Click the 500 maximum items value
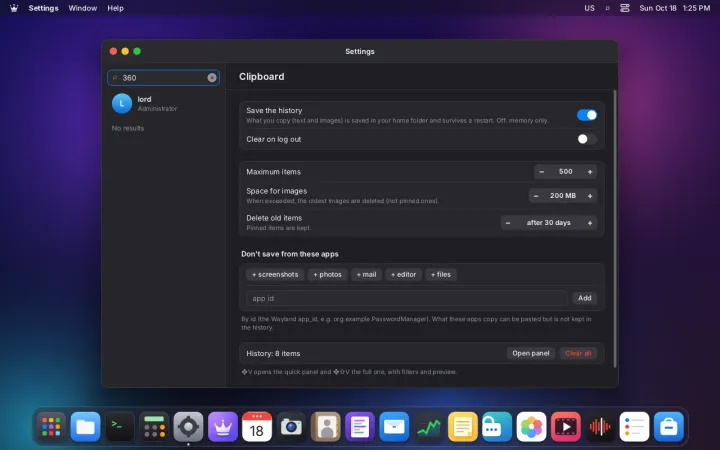The image size is (720, 450). 566,171
